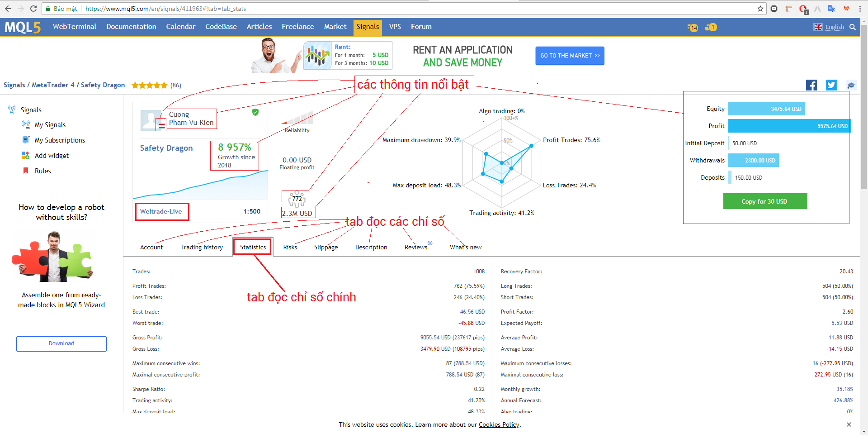Open WebTerminal in the top menu

(x=75, y=27)
